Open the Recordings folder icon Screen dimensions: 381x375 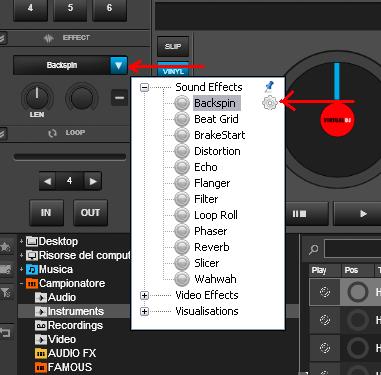[x=41, y=325]
